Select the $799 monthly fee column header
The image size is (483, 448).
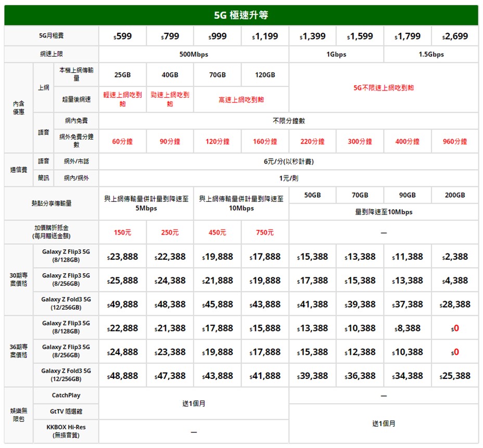pos(170,36)
